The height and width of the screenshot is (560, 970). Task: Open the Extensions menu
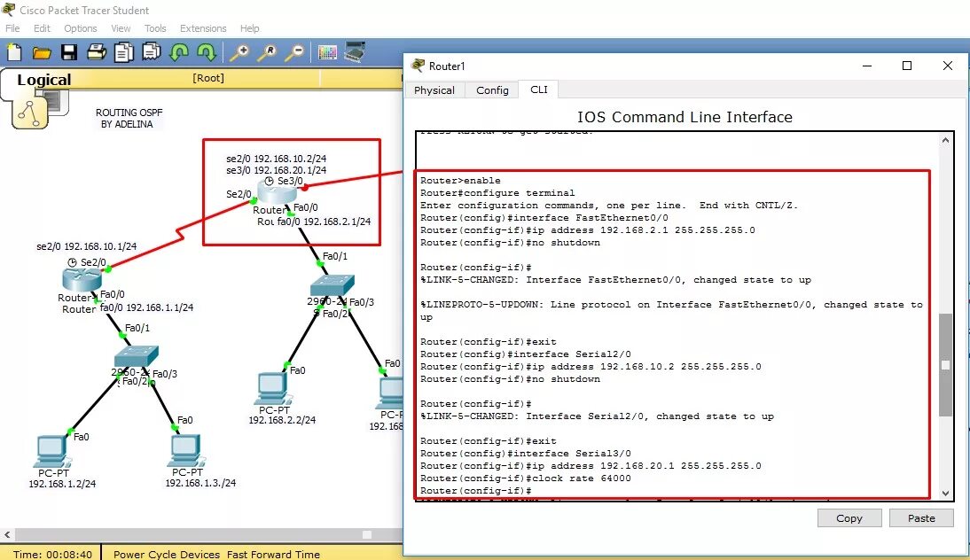point(203,28)
